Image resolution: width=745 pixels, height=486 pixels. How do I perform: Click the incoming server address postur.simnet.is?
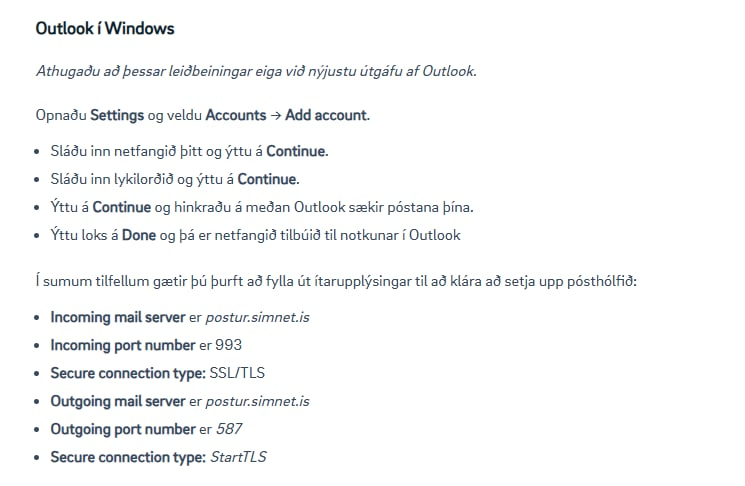point(257,317)
